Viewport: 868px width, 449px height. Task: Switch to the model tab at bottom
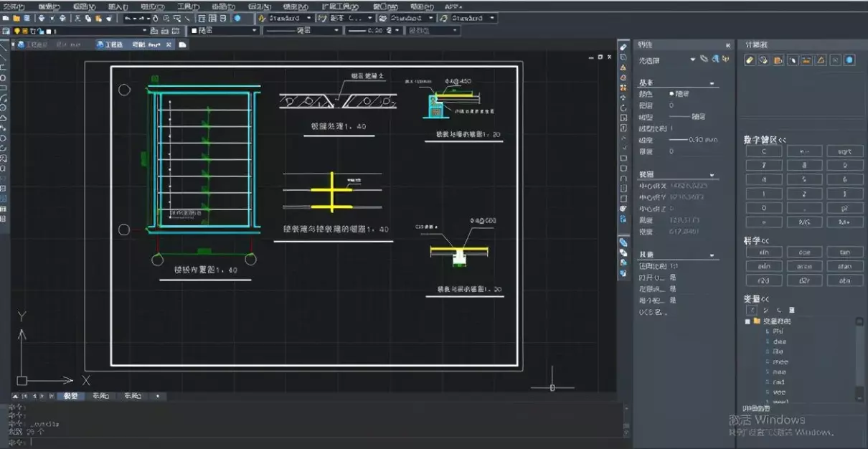click(70, 396)
